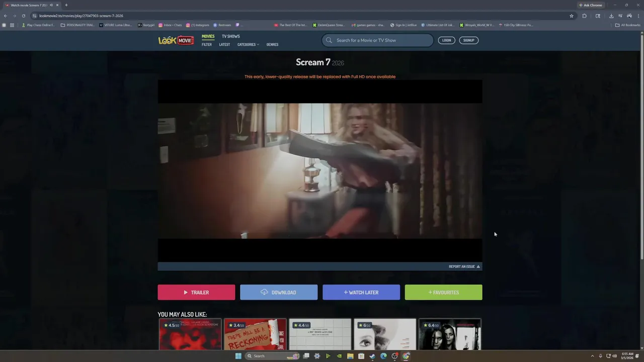The height and width of the screenshot is (362, 644).
Task: Mute the tab via its speaker icon
Action: tap(51, 5)
